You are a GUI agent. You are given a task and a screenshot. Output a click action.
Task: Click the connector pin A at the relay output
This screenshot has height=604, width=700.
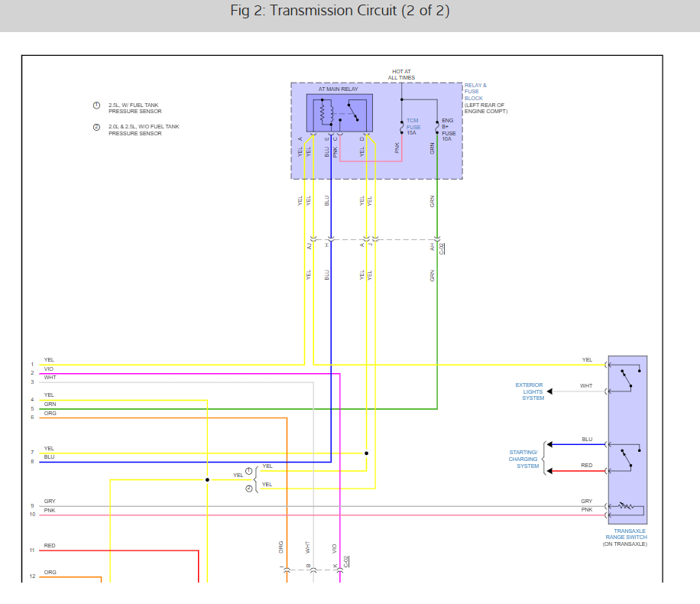tap(313, 135)
